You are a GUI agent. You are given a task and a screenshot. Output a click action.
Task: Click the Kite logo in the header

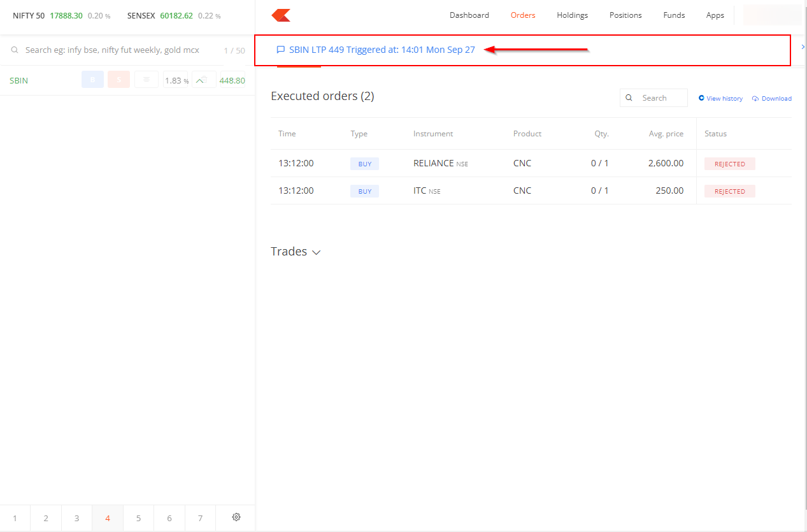tap(281, 15)
